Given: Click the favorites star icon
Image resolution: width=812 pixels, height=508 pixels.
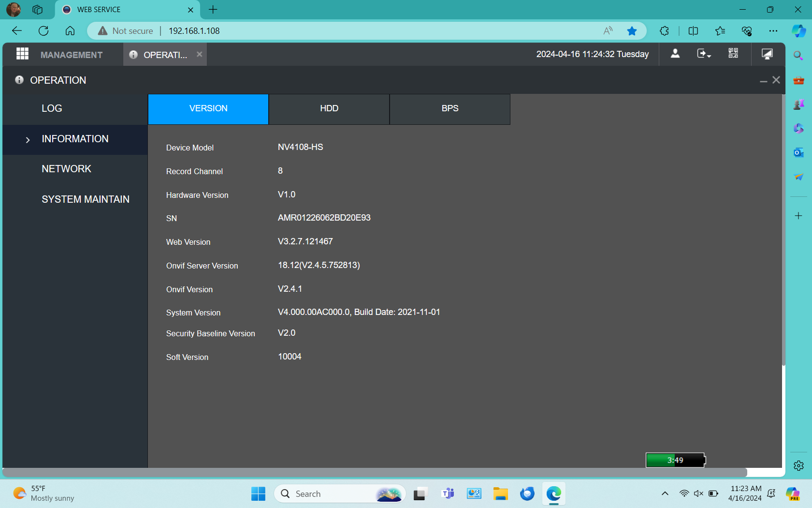Looking at the screenshot, I should click(x=632, y=31).
